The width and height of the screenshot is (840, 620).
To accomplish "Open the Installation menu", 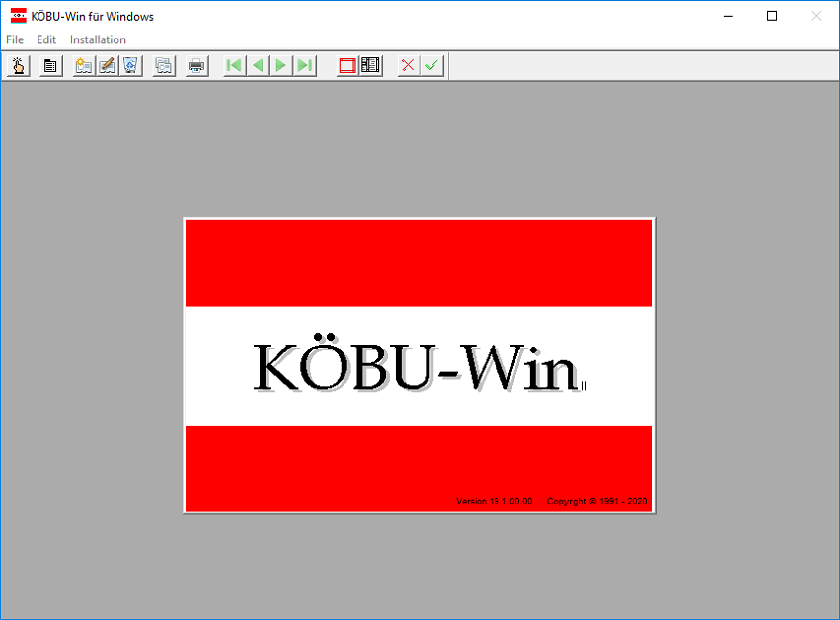I will [x=98, y=39].
